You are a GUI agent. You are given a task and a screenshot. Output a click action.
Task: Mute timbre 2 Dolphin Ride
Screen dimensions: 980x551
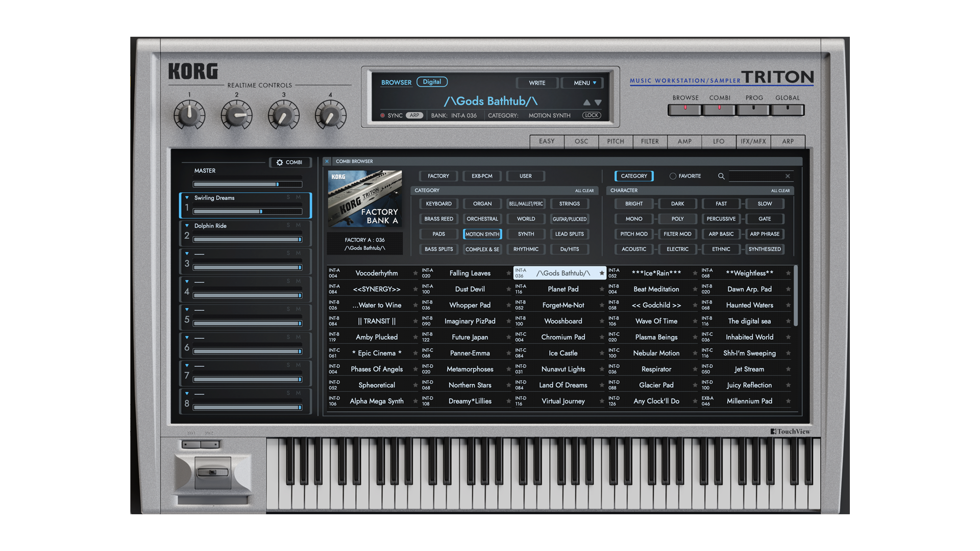(299, 226)
